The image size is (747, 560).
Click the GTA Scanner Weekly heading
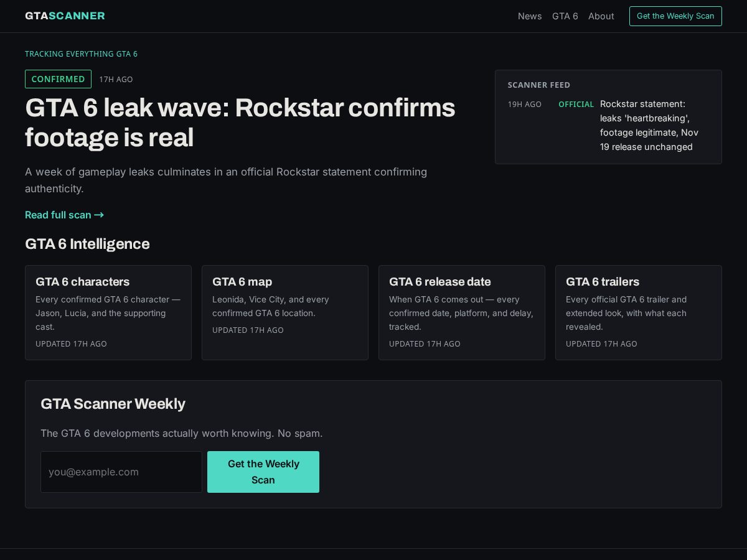pyautogui.click(x=113, y=404)
